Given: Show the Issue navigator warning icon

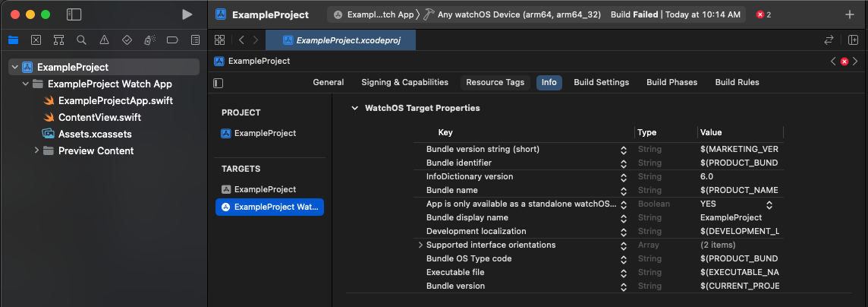Looking at the screenshot, I should pyautogui.click(x=104, y=40).
